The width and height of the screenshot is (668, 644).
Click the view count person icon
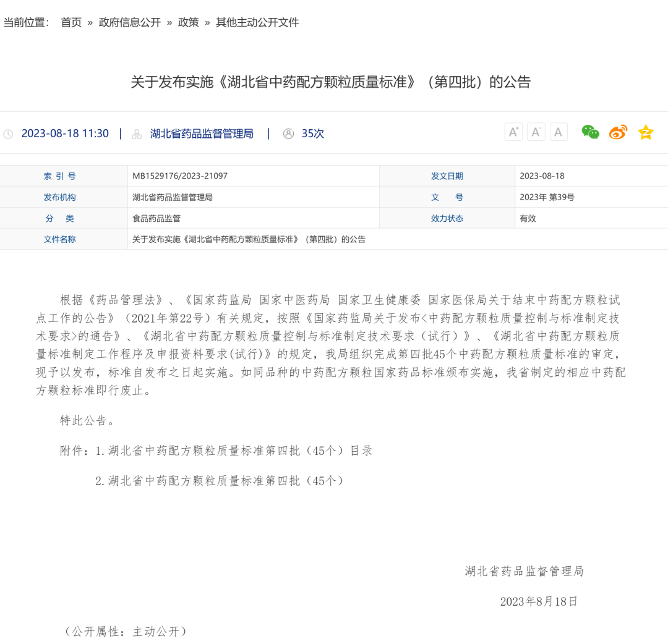coord(288,133)
